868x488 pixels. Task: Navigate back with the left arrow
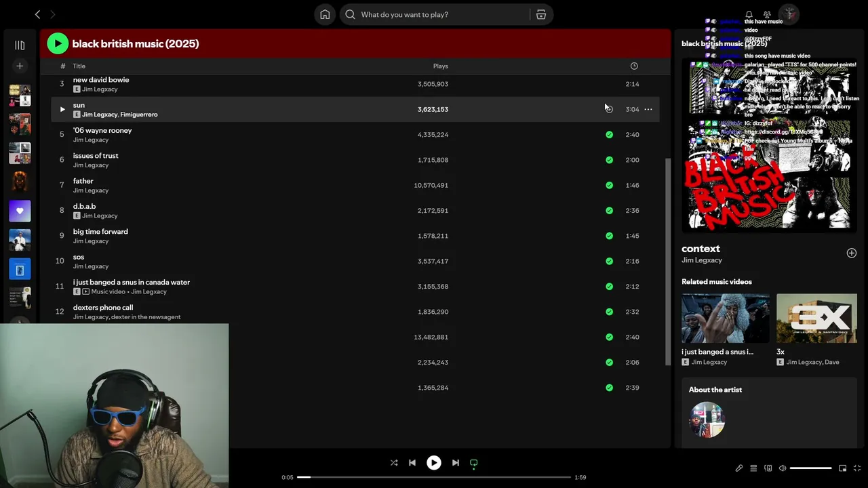[x=37, y=14]
